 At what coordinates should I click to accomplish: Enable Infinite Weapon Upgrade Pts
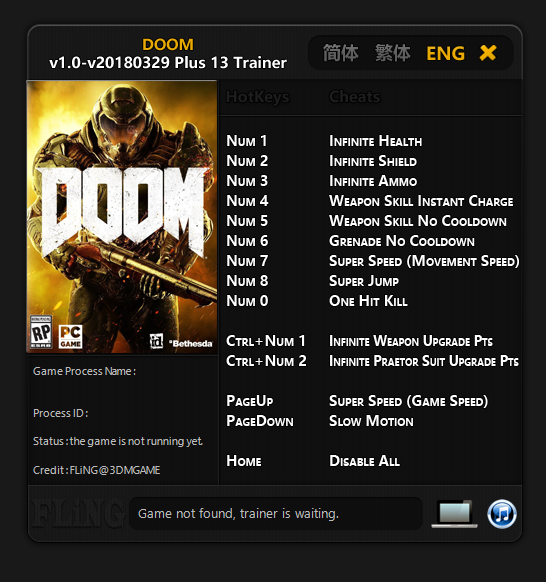pos(411,341)
